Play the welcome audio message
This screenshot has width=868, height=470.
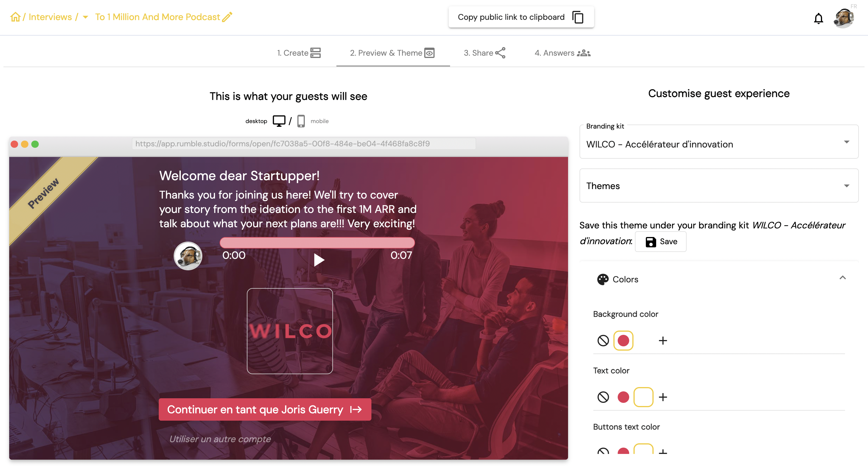click(318, 260)
